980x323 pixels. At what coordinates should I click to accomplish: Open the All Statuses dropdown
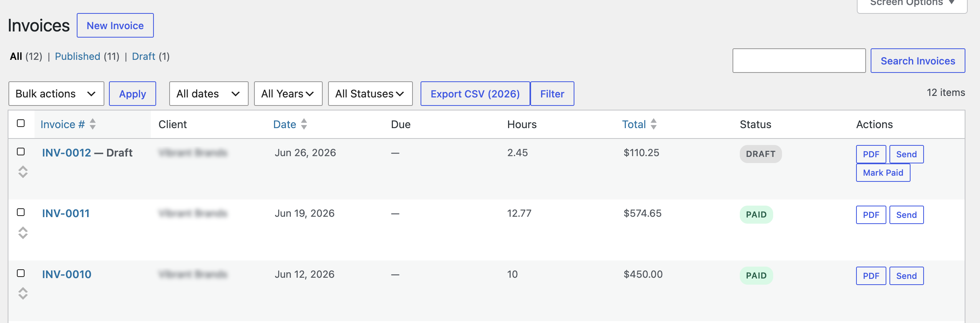[370, 94]
